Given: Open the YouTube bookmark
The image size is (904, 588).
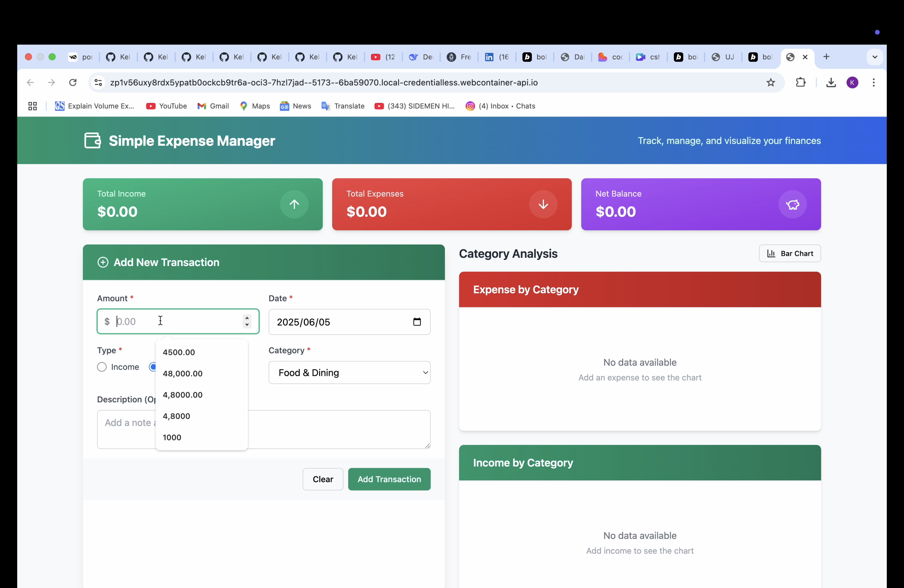Looking at the screenshot, I should 166,106.
